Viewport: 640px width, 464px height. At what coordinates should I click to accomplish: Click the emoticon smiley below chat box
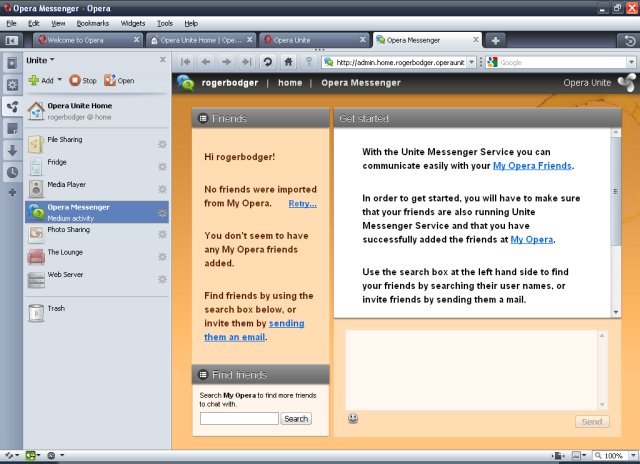click(353, 418)
